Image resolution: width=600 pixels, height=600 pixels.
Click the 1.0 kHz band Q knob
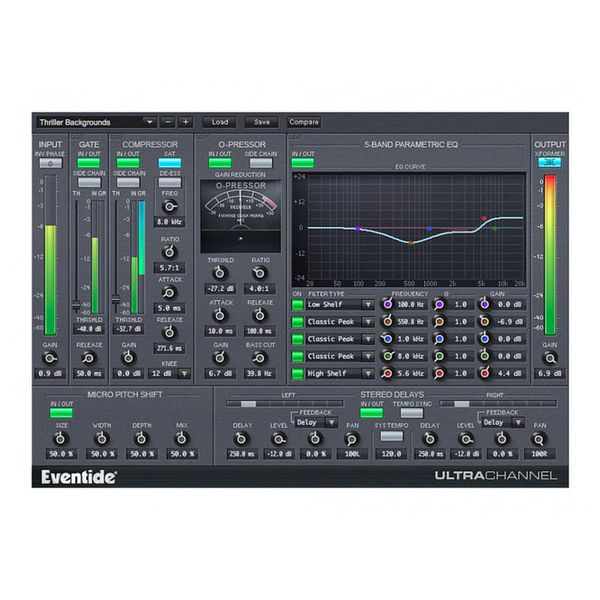pos(439,339)
